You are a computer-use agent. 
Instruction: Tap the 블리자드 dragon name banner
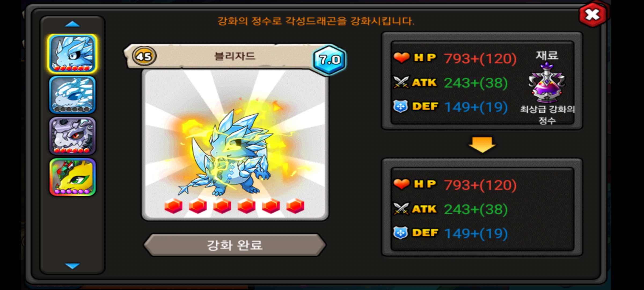coord(235,56)
